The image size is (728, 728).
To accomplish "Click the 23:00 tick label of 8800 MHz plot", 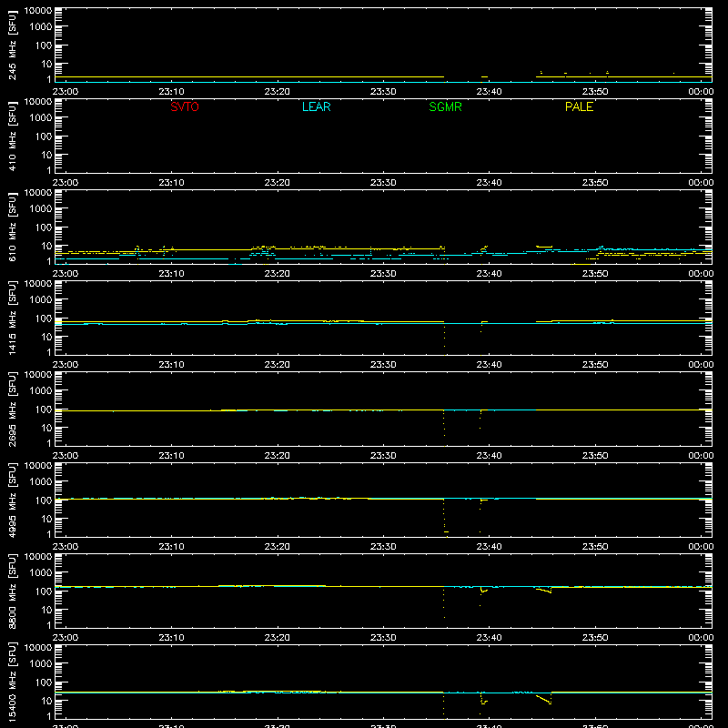I will click(66, 638).
